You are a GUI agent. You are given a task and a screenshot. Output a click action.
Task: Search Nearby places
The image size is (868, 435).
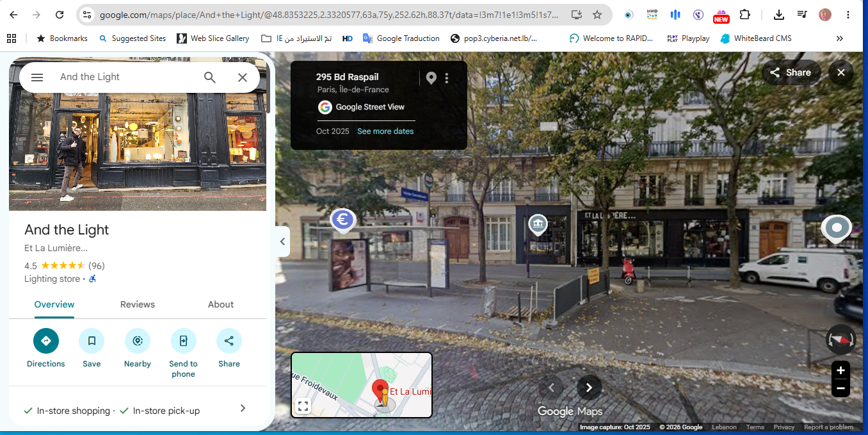138,341
